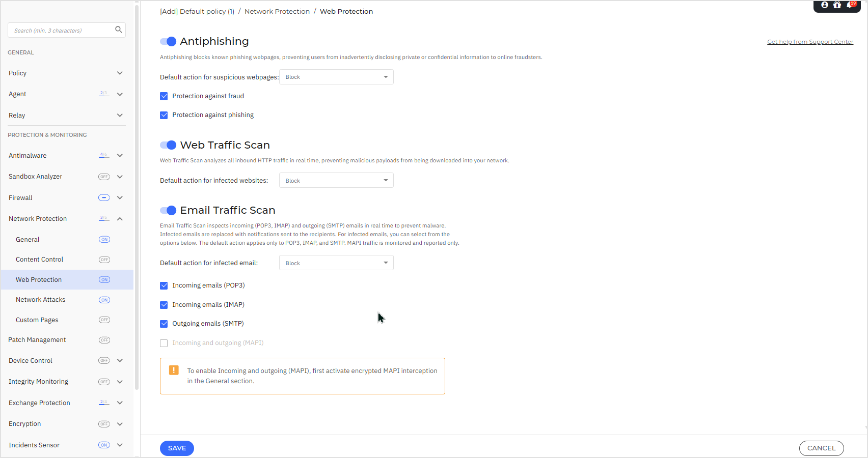Save the Web Protection policy
This screenshot has width=868, height=458.
177,448
